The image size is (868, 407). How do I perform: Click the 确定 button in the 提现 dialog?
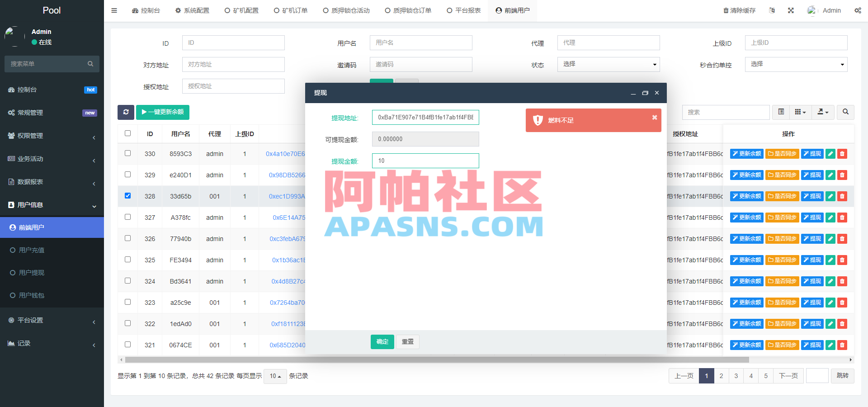(382, 341)
